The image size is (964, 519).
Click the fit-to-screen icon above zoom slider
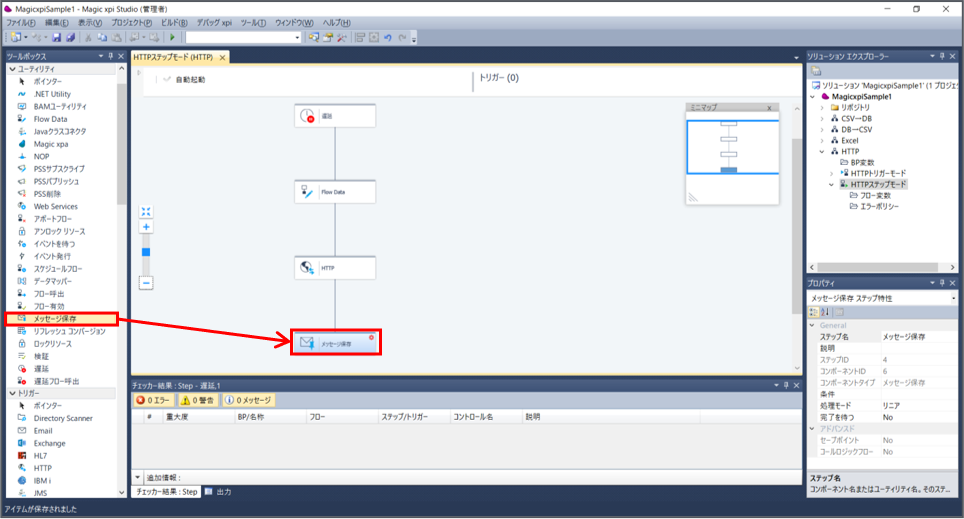tap(146, 211)
